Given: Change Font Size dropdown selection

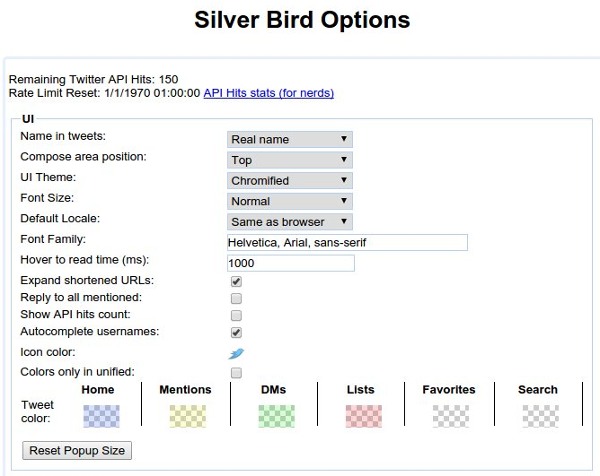Looking at the screenshot, I should coord(290,201).
